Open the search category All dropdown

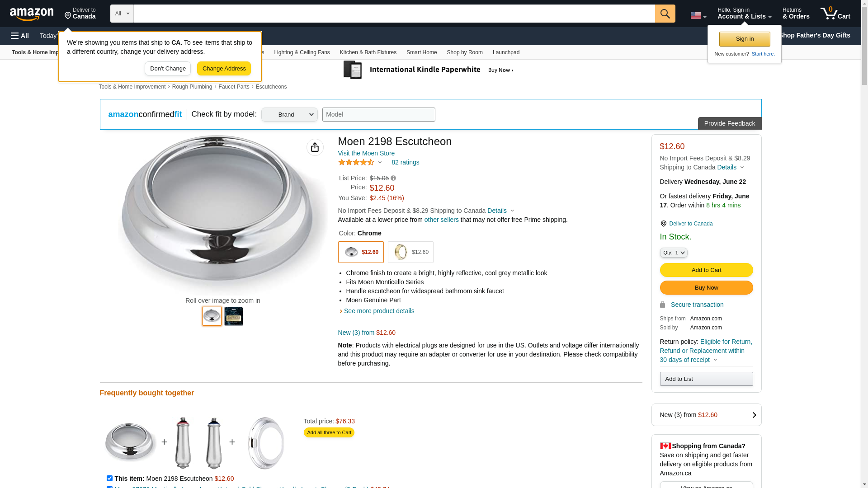coord(122,14)
